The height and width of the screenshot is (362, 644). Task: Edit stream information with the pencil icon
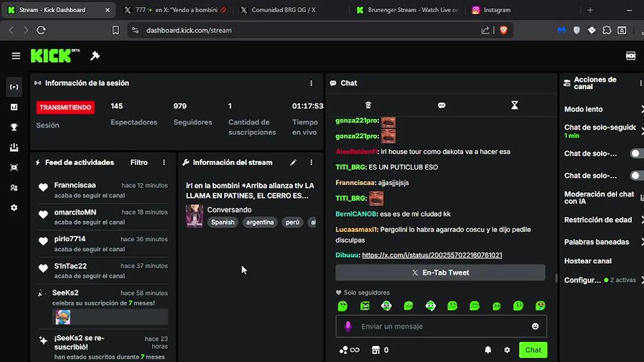[293, 162]
